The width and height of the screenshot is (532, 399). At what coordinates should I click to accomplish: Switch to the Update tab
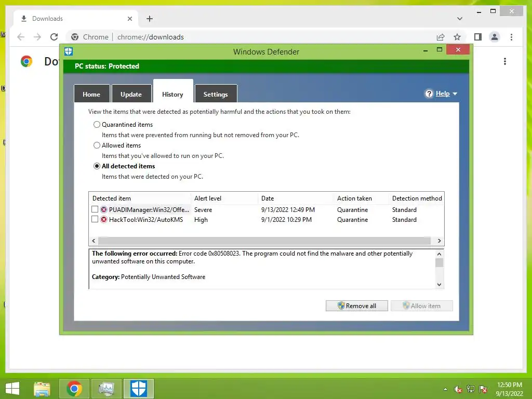coord(131,94)
